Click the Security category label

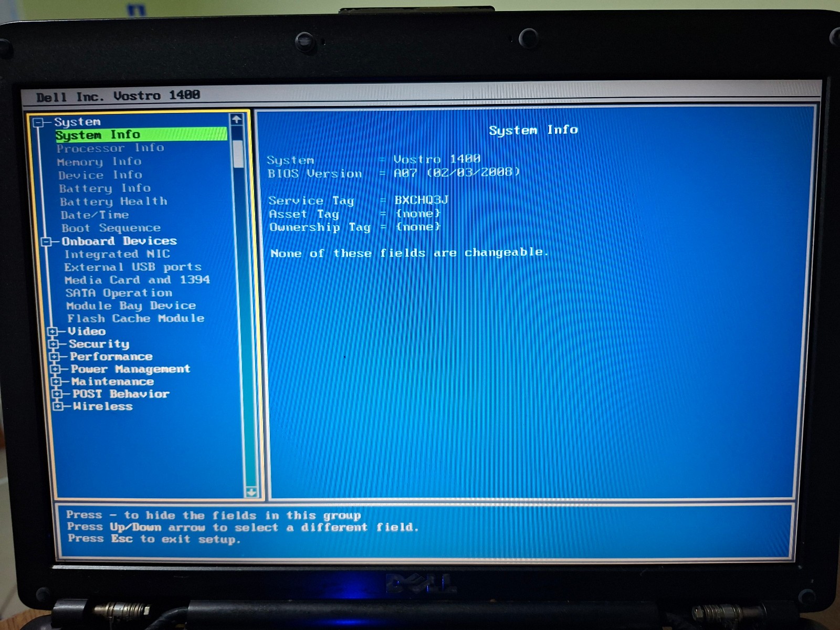[99, 344]
